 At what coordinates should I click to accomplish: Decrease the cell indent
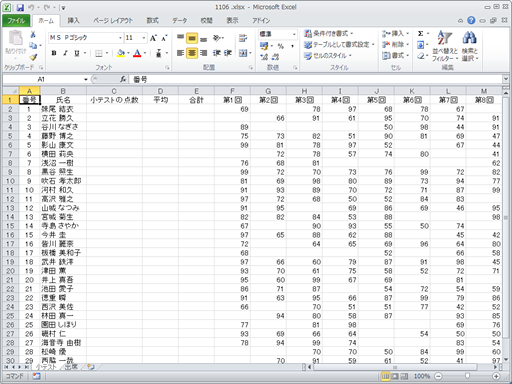pos(217,53)
